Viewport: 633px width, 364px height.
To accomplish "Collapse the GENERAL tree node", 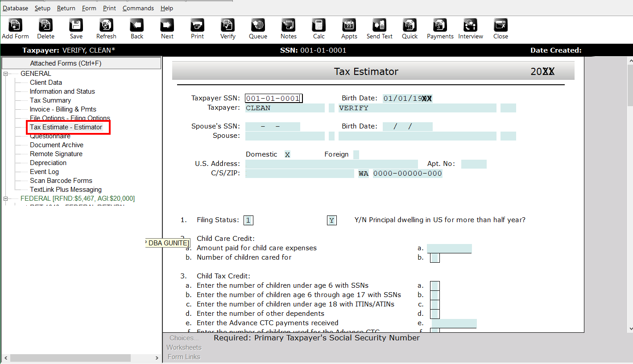I will 6,74.
